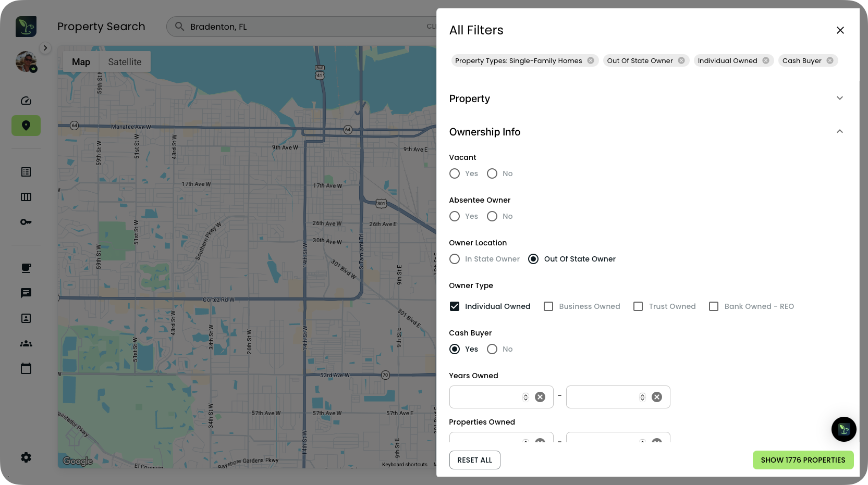This screenshot has height=485, width=868.
Task: Expand the collapsed sidebar with the chevron arrow
Action: coord(45,47)
